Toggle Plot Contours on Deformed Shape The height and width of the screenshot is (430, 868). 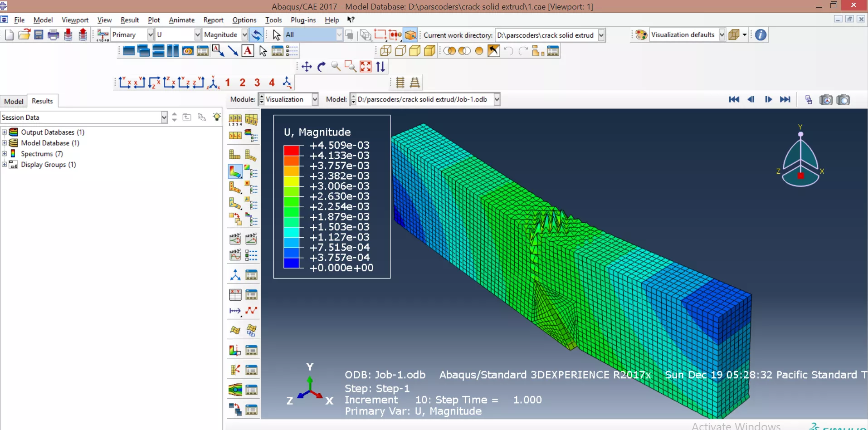pos(235,171)
